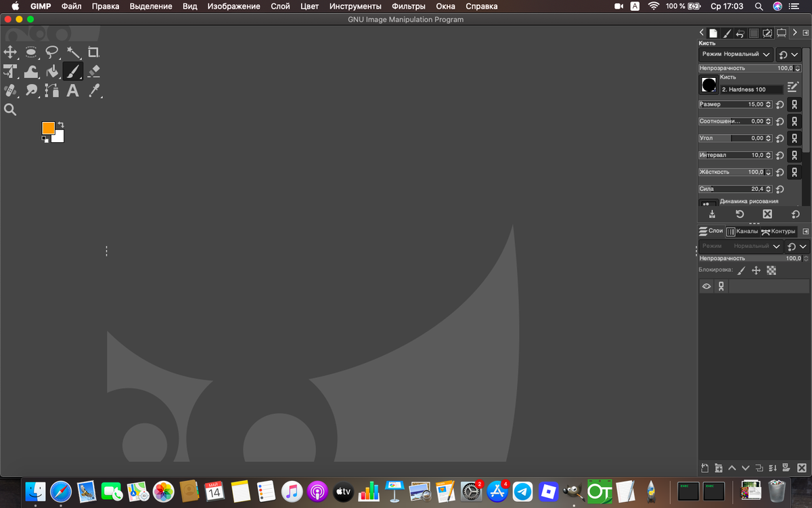This screenshot has height=508, width=812.
Task: Reset Угол value to default
Action: (x=780, y=138)
